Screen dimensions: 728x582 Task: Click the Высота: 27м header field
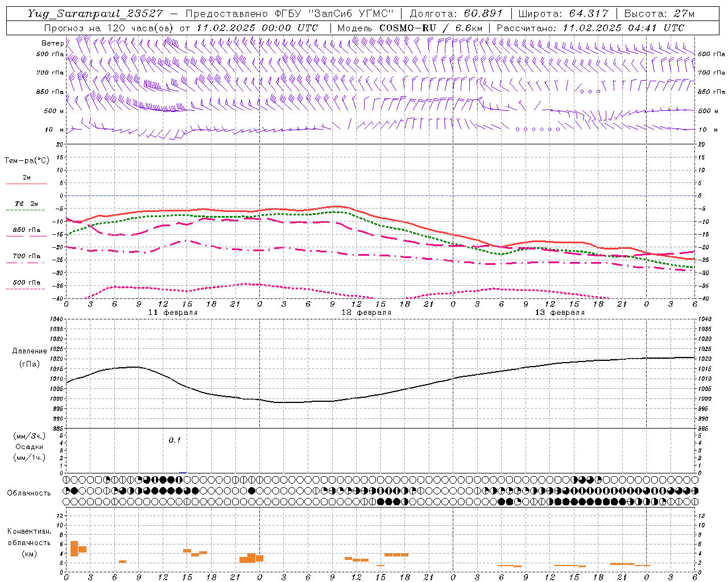[x=659, y=13]
